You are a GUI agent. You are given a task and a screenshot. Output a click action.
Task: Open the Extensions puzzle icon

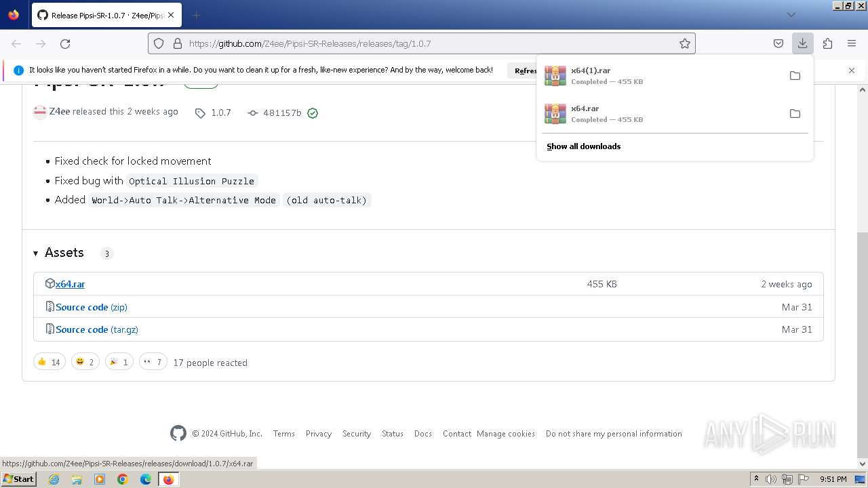click(x=827, y=43)
